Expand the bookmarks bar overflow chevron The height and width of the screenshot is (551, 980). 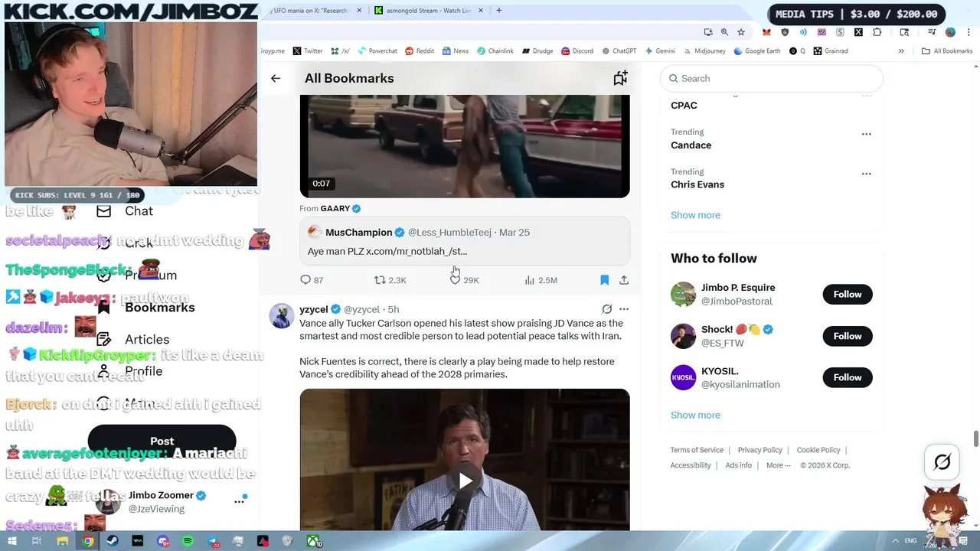tap(901, 51)
